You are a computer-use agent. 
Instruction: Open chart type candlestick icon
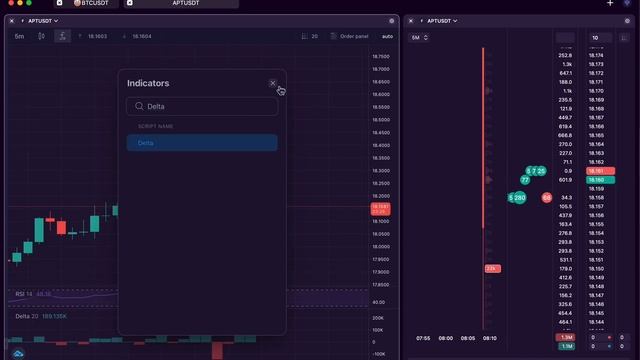(41, 36)
